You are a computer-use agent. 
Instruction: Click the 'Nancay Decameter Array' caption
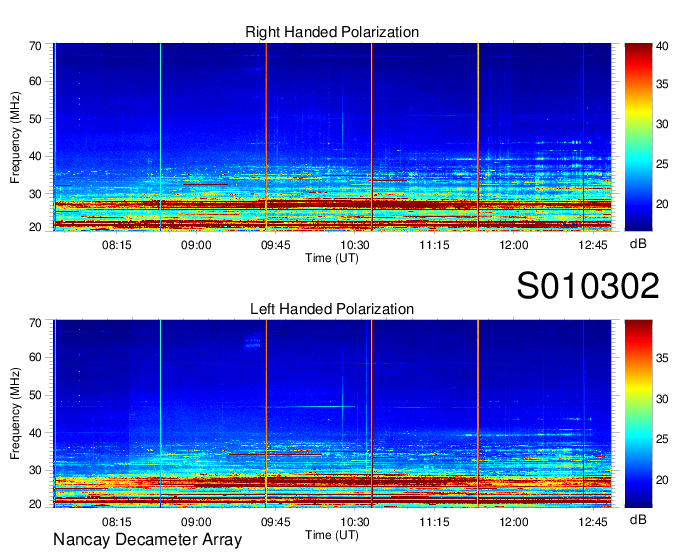pyautogui.click(x=147, y=540)
